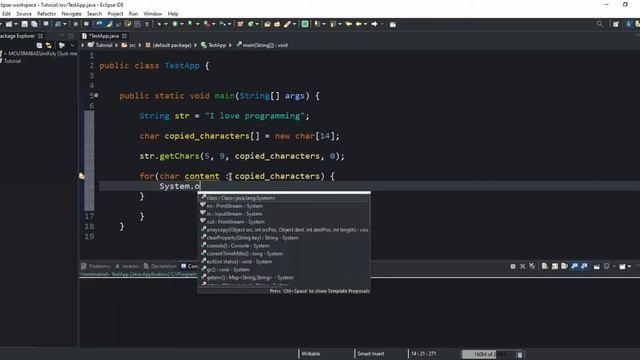Image resolution: width=640 pixels, height=360 pixels.
Task: Click the Open Task folder icon
Action: [277, 24]
